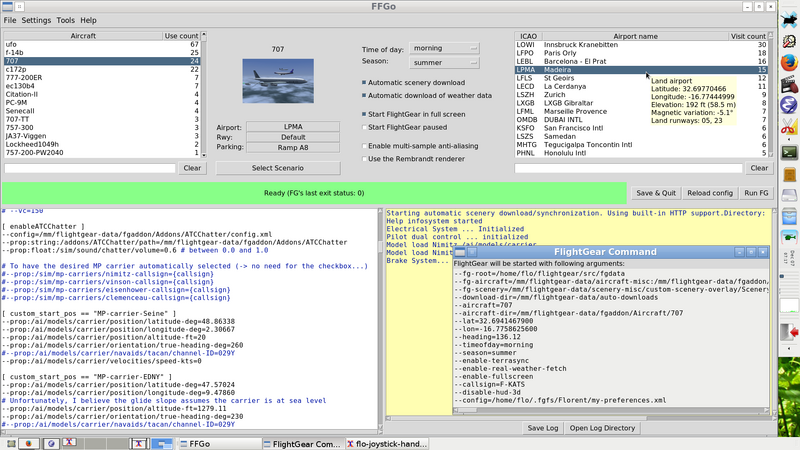Enable multi-sample anti-aliasing checkbox
The image size is (800, 450).
coord(364,146)
